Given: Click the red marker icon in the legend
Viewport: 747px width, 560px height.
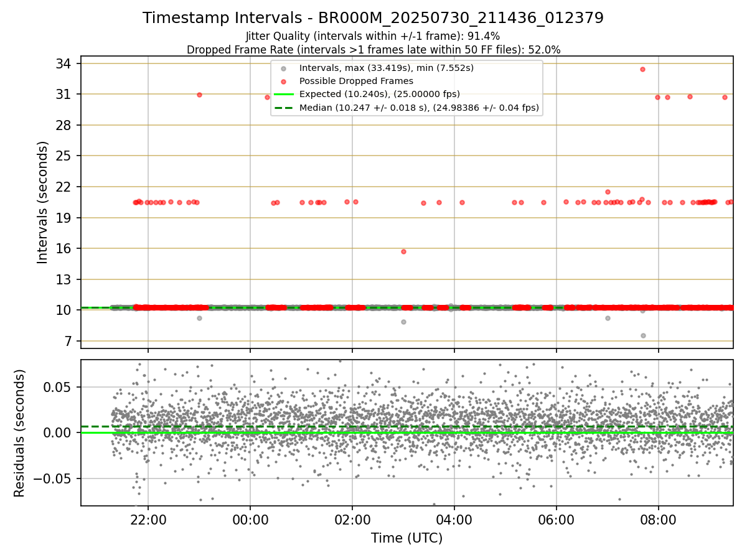Looking at the screenshot, I should pos(284,82).
